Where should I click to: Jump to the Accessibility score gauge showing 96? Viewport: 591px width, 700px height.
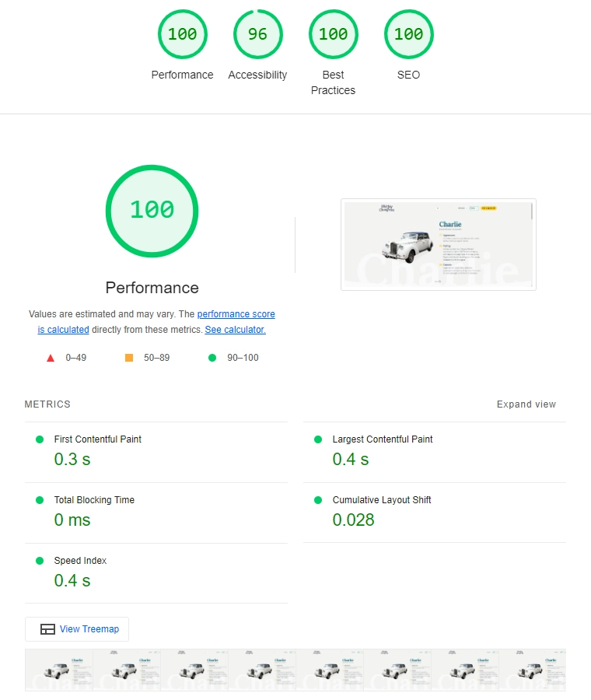[257, 35]
